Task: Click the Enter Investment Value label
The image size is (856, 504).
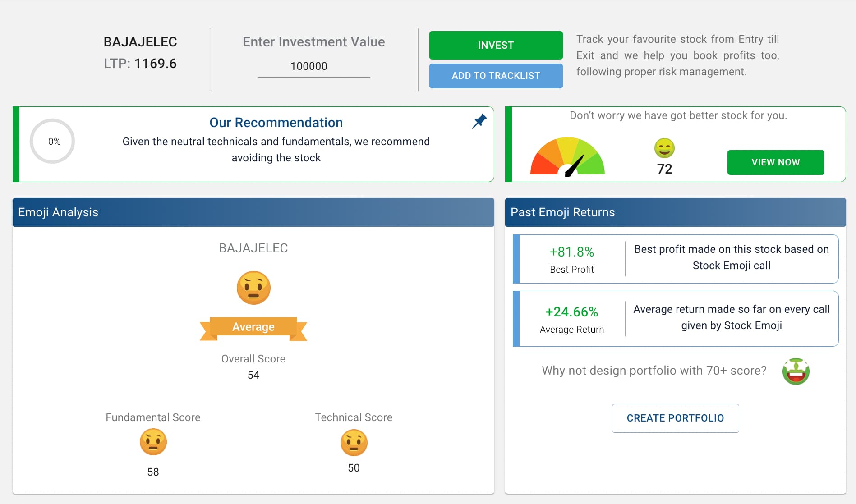Action: (x=314, y=42)
